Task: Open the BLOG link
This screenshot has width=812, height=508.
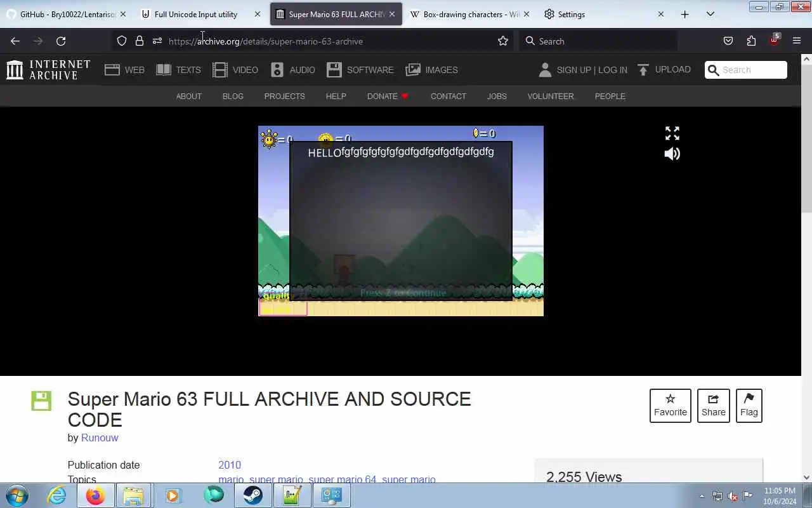Action: [233, 96]
